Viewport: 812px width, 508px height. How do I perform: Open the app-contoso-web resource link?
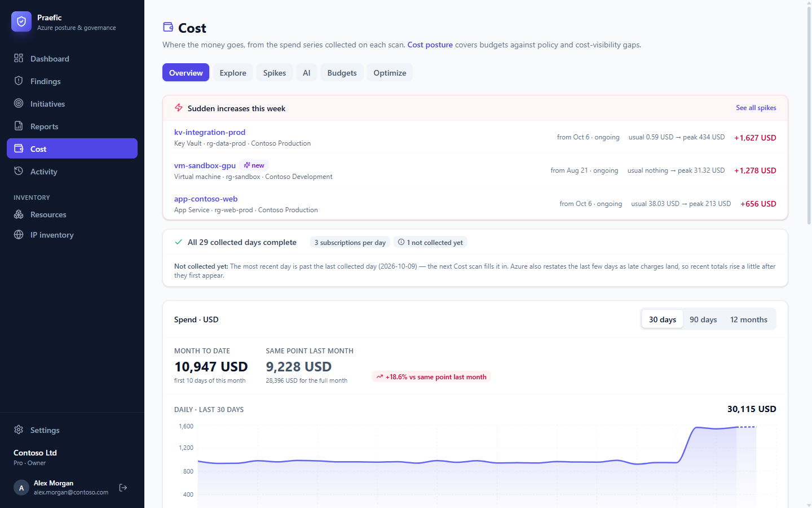[206, 199]
